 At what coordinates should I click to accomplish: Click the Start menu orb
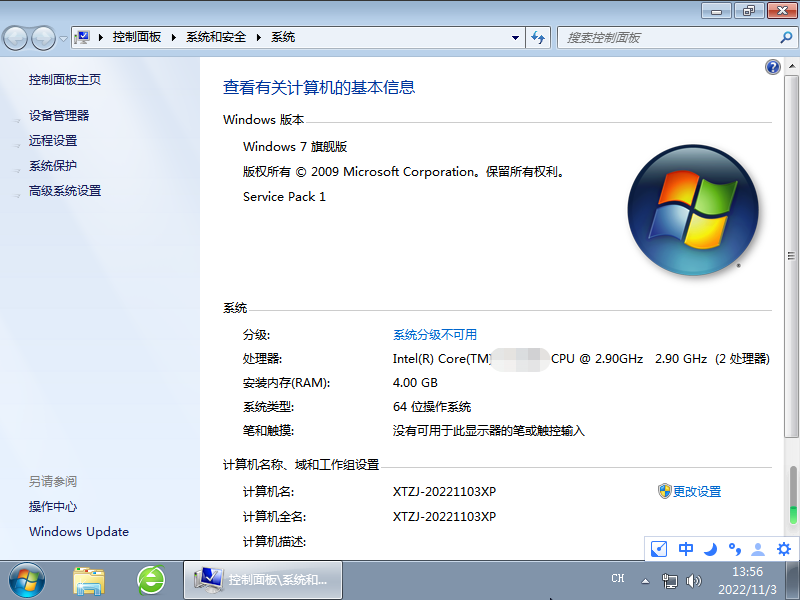(x=25, y=580)
